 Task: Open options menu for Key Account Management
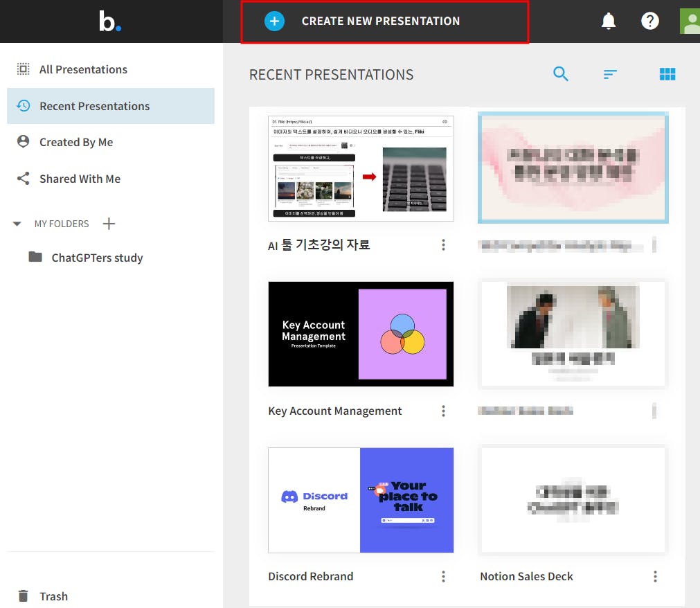pyautogui.click(x=443, y=411)
